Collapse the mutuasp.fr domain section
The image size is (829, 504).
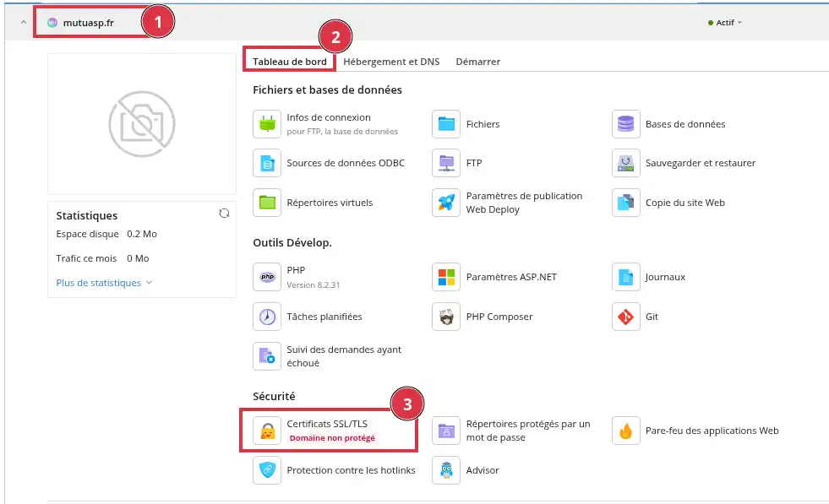pyautogui.click(x=24, y=22)
